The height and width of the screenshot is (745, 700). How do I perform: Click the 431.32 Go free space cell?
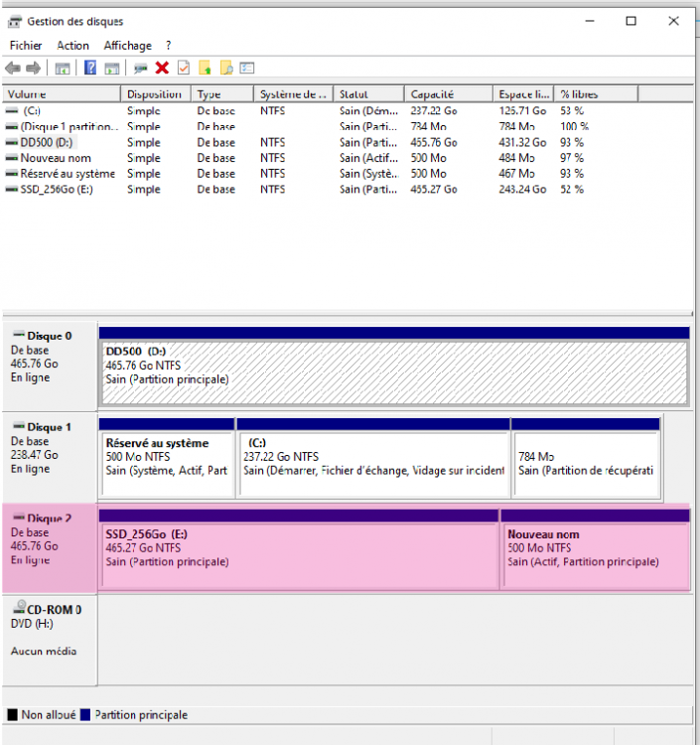click(x=522, y=142)
